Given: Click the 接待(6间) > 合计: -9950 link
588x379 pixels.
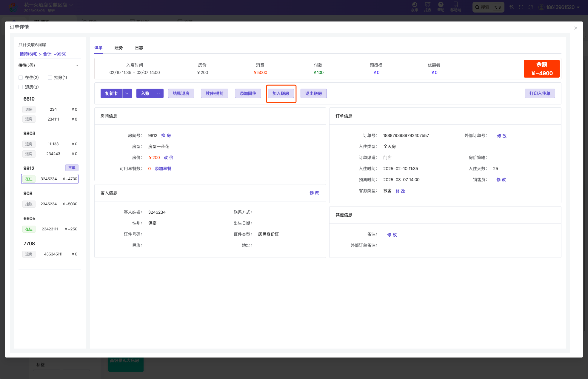Looking at the screenshot, I should 43,54.
